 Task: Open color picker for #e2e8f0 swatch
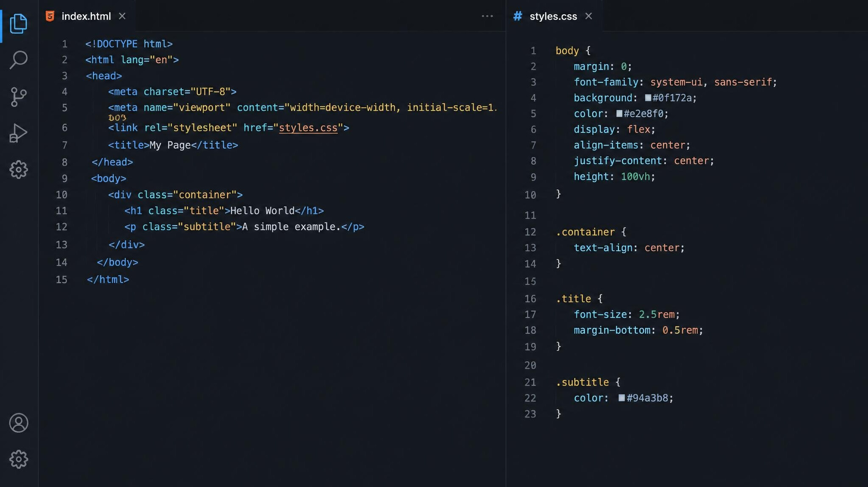tap(619, 113)
